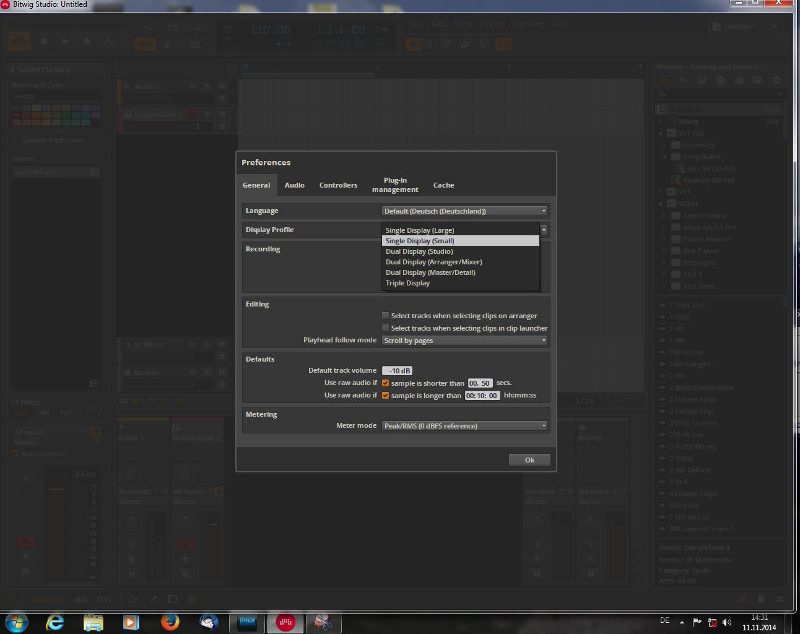Viewport: 800px width, 634px height.
Task: Open the network status tray icon
Action: tap(712, 622)
